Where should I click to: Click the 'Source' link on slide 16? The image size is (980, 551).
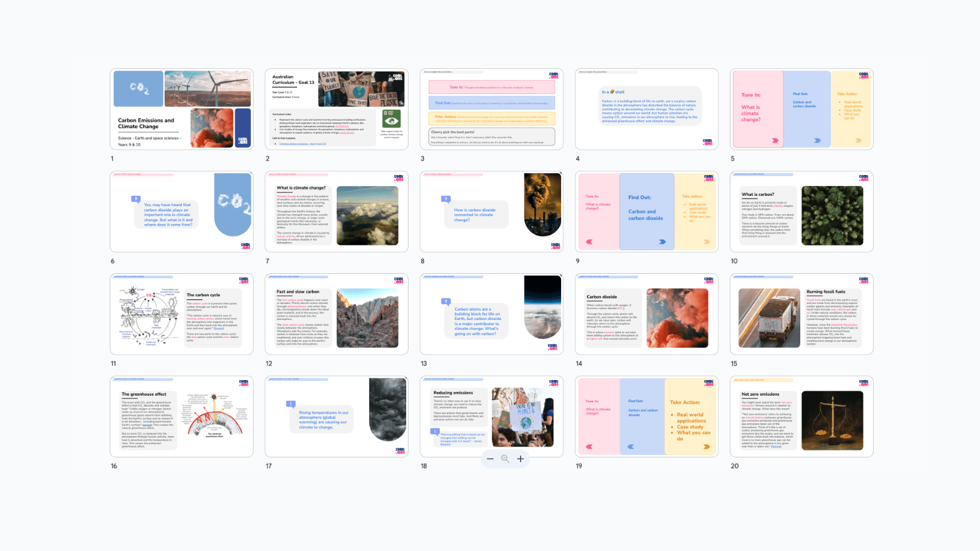(147, 425)
